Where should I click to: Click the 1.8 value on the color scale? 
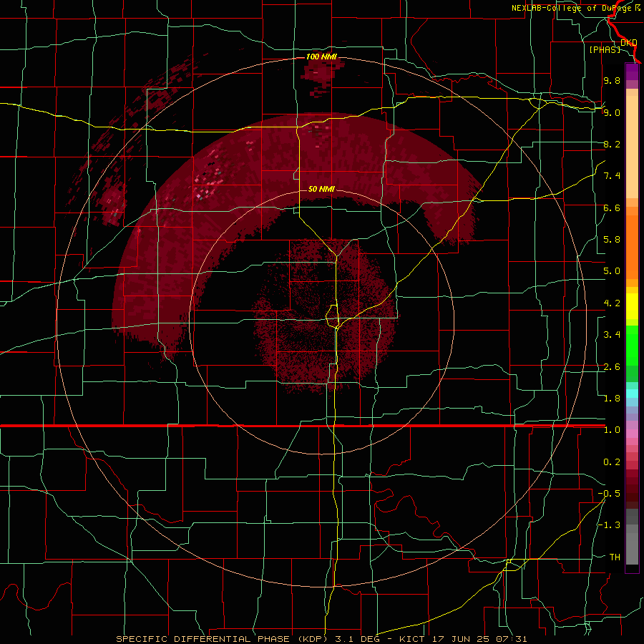tap(612, 399)
